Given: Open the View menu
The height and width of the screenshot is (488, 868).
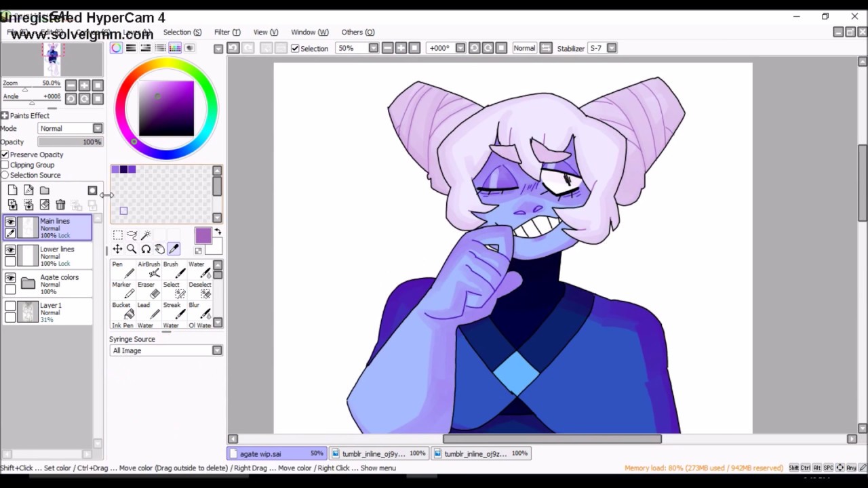Looking at the screenshot, I should tap(265, 32).
